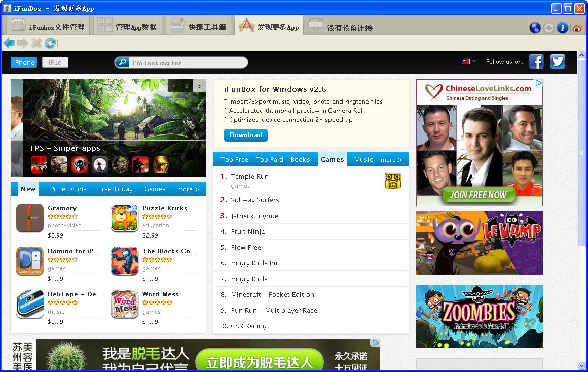
Task: Open the globe website icon
Action: [x=535, y=28]
